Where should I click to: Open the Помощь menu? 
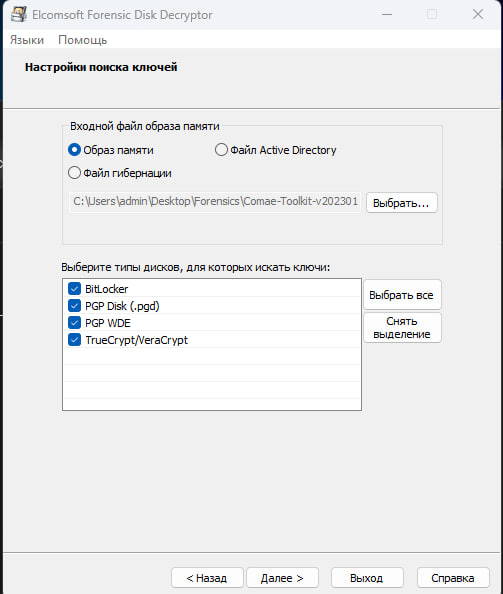pos(82,40)
